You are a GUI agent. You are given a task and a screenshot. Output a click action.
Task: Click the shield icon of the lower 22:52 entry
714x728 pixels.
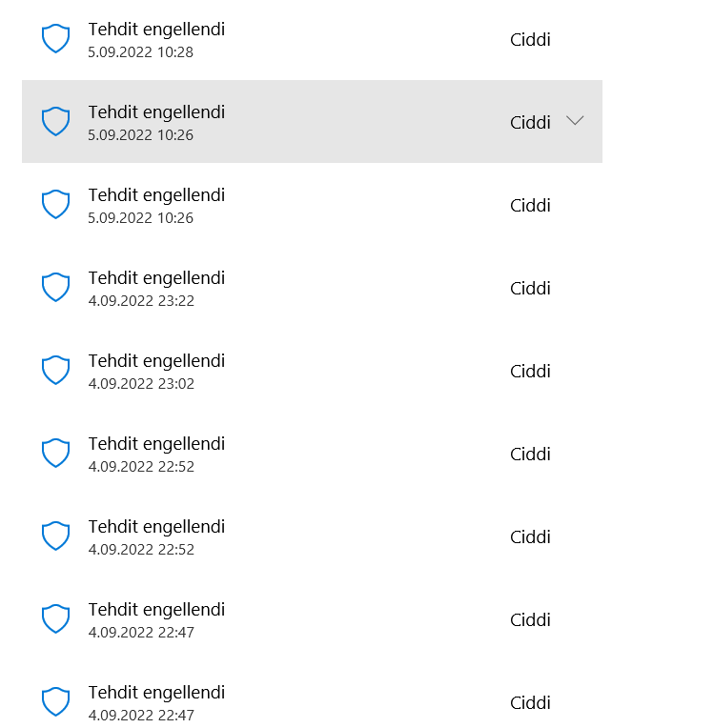point(56,536)
